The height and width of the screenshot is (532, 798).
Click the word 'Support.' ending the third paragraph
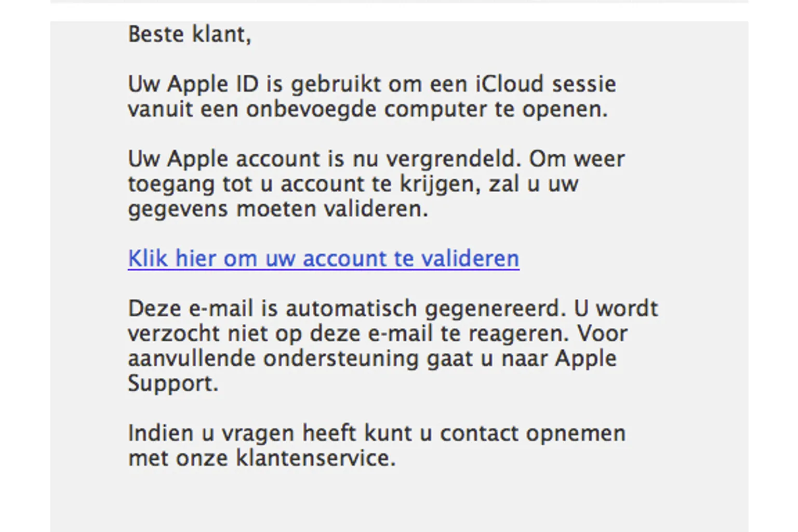[x=173, y=383]
